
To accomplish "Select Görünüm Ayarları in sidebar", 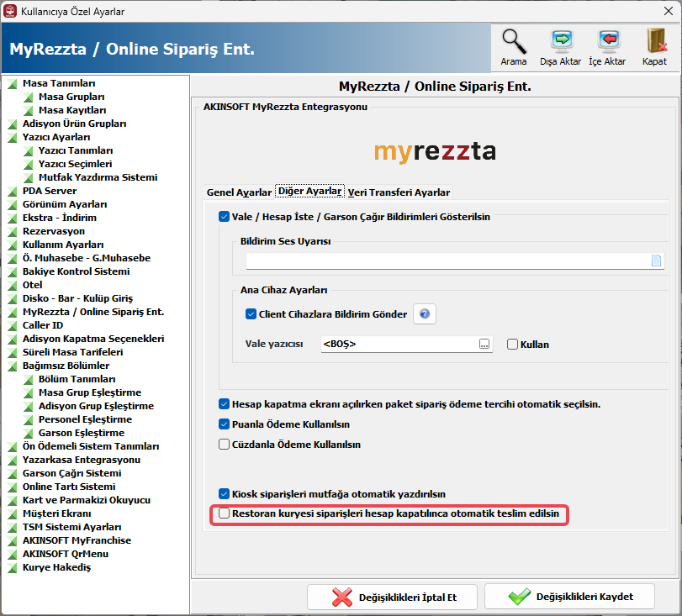I will [65, 205].
